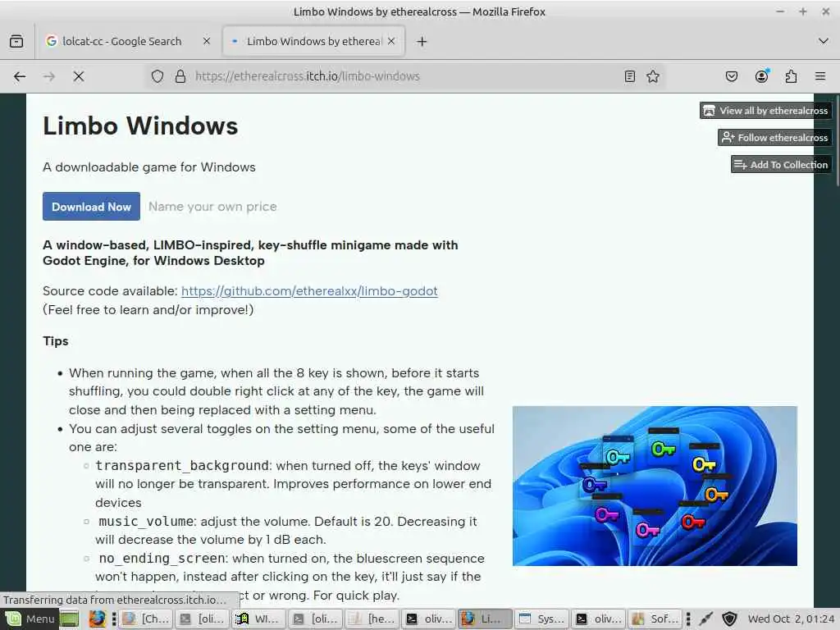Switch to the 'Sof...' taskbar window

(655, 619)
